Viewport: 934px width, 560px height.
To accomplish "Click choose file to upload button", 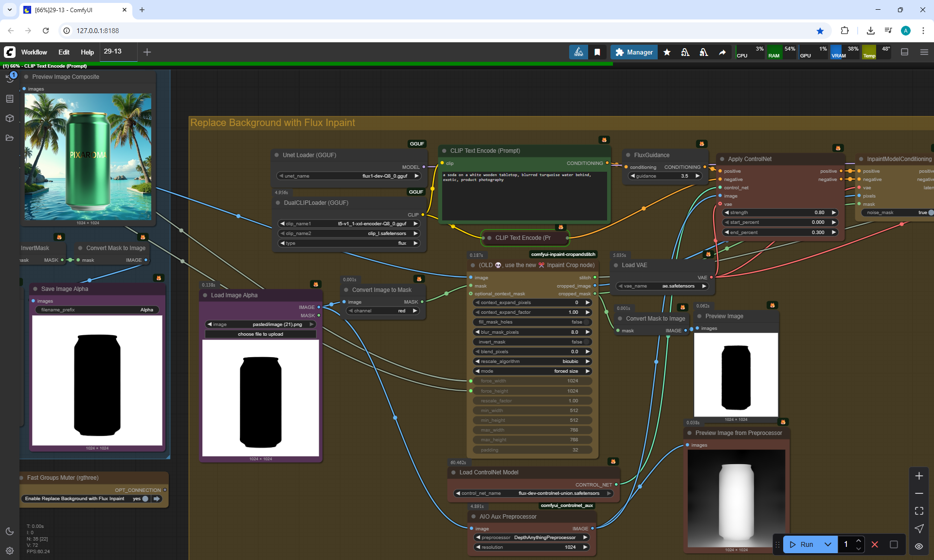I will coord(260,334).
